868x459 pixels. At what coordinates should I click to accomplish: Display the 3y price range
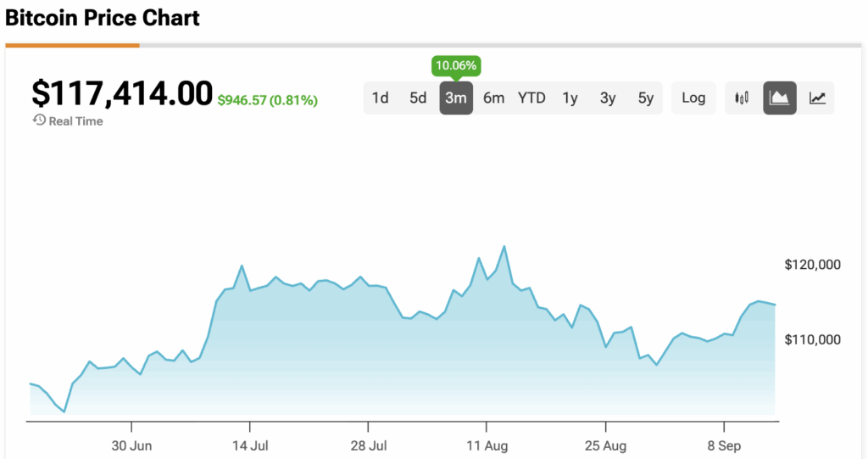[608, 98]
